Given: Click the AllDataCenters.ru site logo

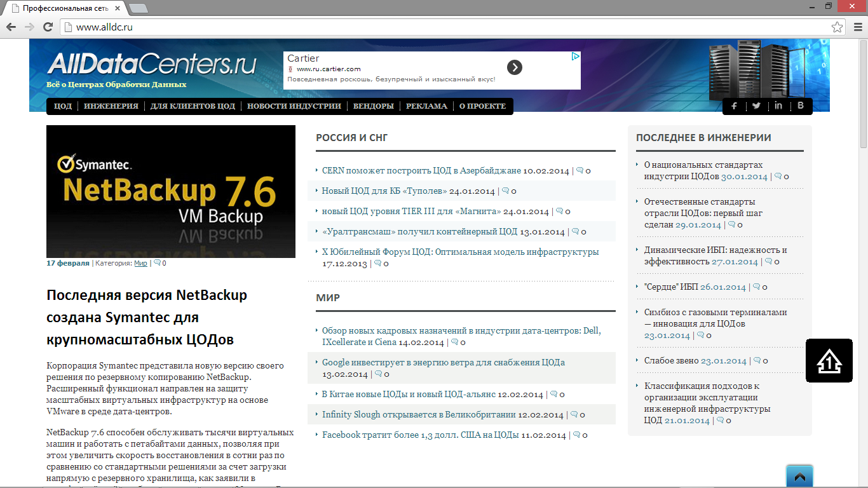Looking at the screenshot, I should [151, 65].
